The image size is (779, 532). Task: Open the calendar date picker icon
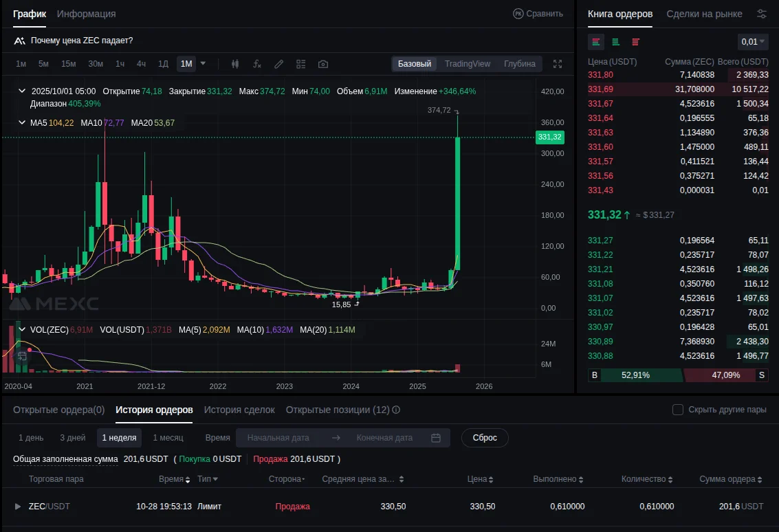pyautogui.click(x=435, y=438)
